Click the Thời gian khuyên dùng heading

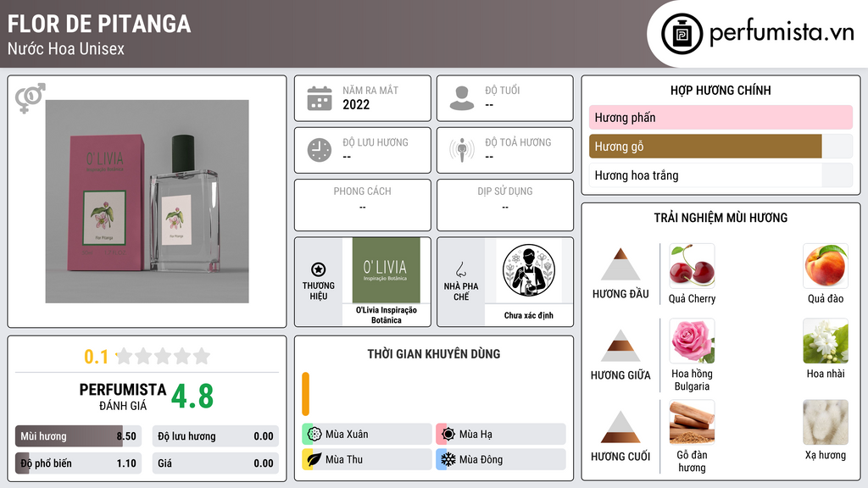pos(434,353)
